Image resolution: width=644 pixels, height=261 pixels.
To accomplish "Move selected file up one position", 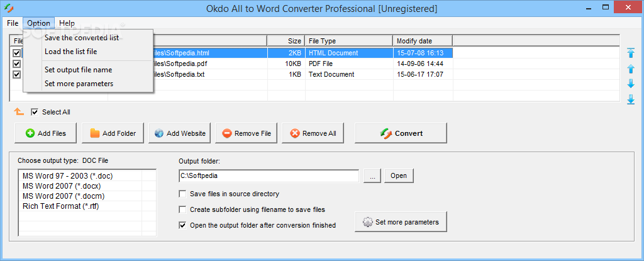I will pos(631,69).
